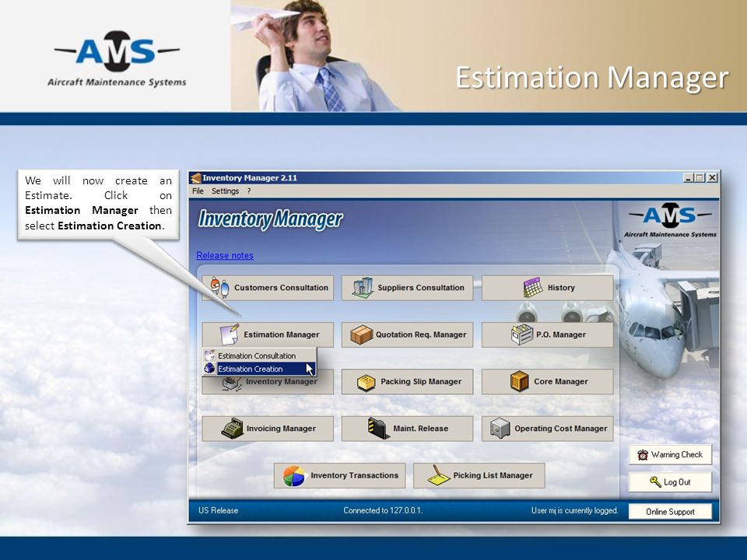Click the History calendar icon
Viewport: 747px width, 560px height.
click(x=532, y=288)
